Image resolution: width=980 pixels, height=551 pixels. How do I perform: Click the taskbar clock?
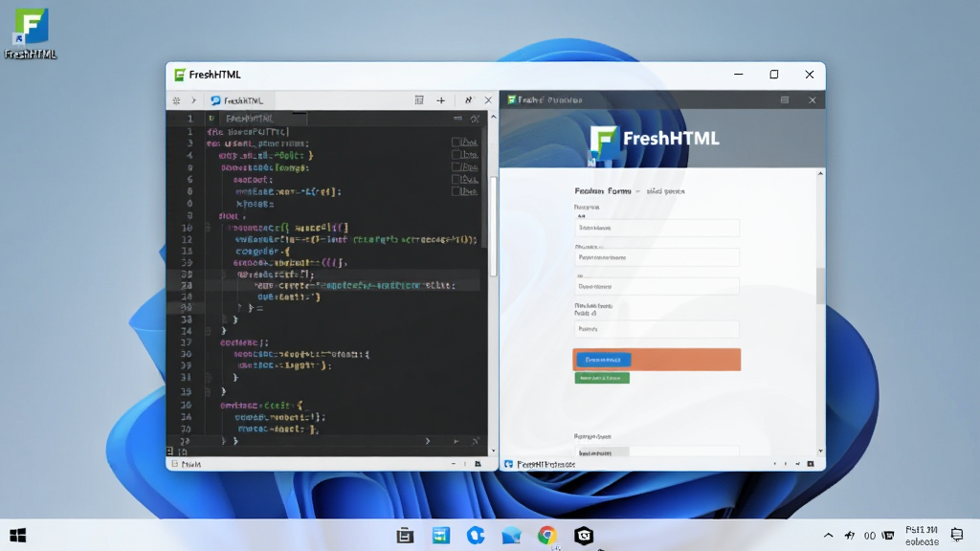922,536
